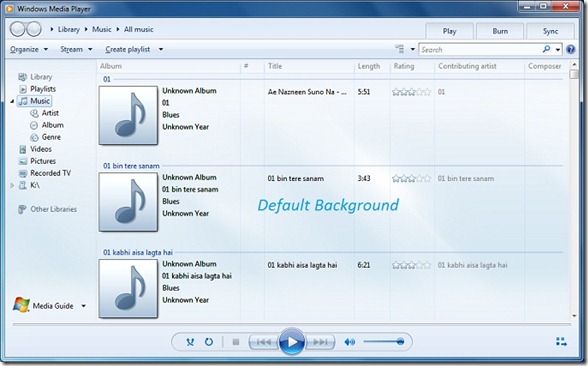Sort by Contributing artist column header
The width and height of the screenshot is (588, 366).
tap(467, 66)
